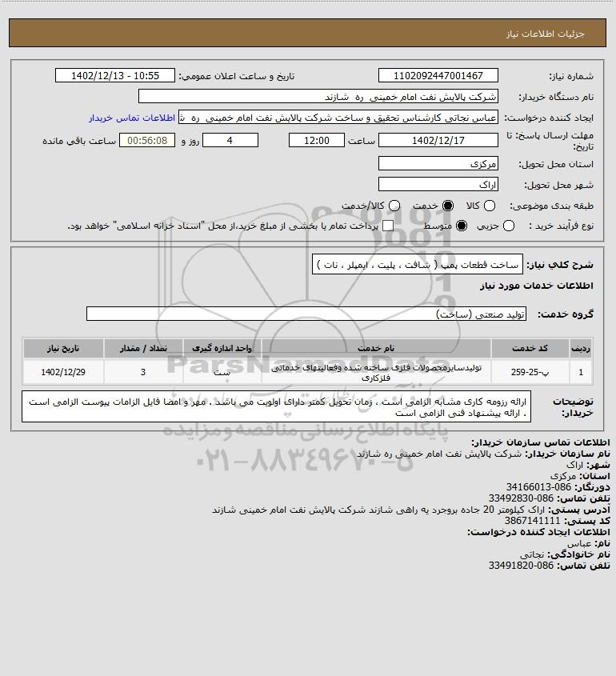Screen dimensions: 616x676
Task: Click the delivery city اراک field
Action: click(x=438, y=185)
